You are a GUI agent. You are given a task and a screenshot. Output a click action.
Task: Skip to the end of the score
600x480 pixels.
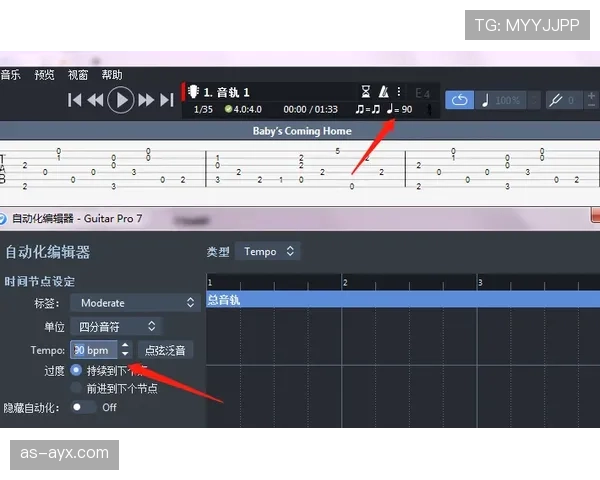coord(167,100)
